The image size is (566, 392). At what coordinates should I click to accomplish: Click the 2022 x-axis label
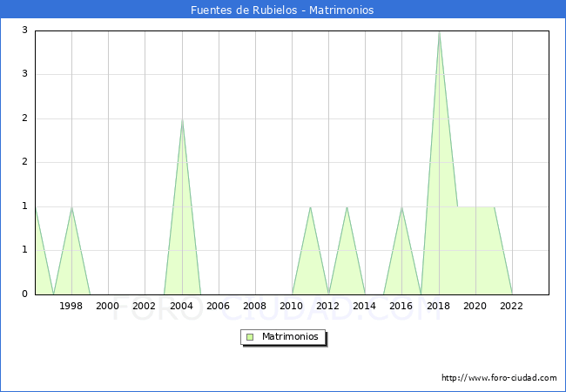coord(512,306)
